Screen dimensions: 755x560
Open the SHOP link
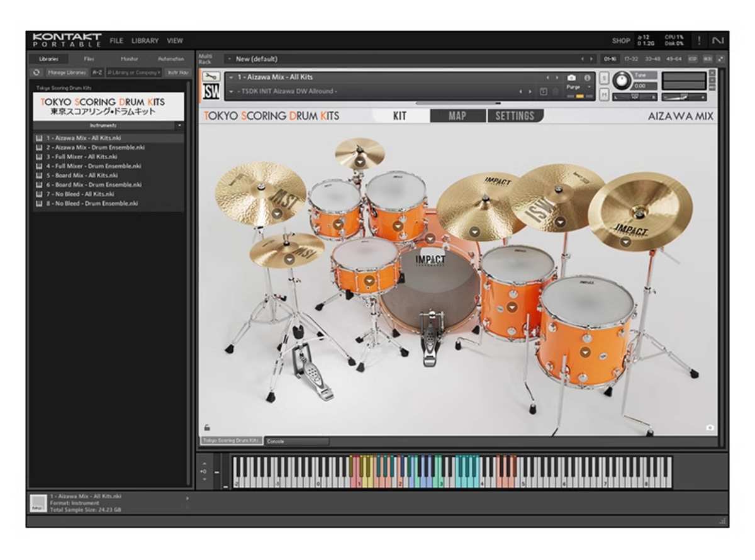point(621,40)
